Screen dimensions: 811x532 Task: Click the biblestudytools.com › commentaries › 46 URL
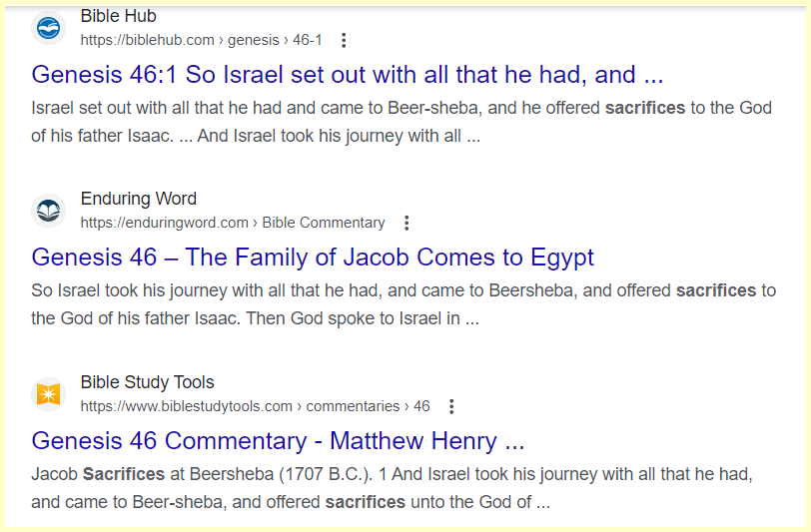tap(255, 406)
